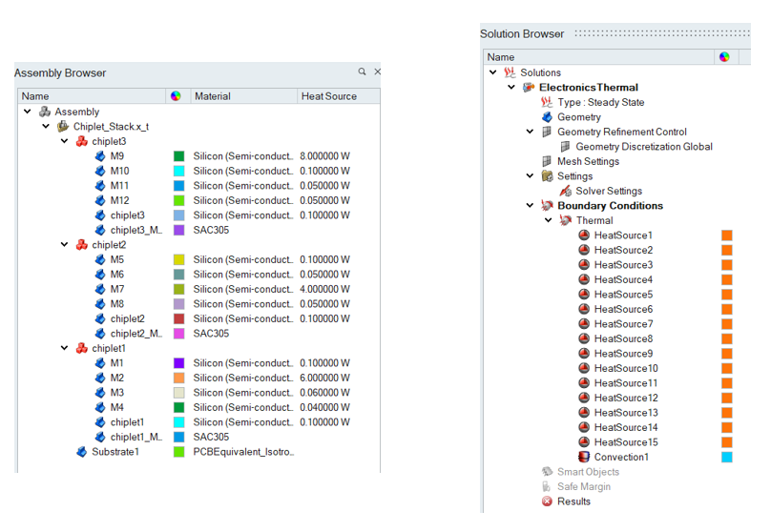Image resolution: width=771 pixels, height=532 pixels.
Task: Click the 6.000000 W heat source value for M2
Action: coord(324,378)
